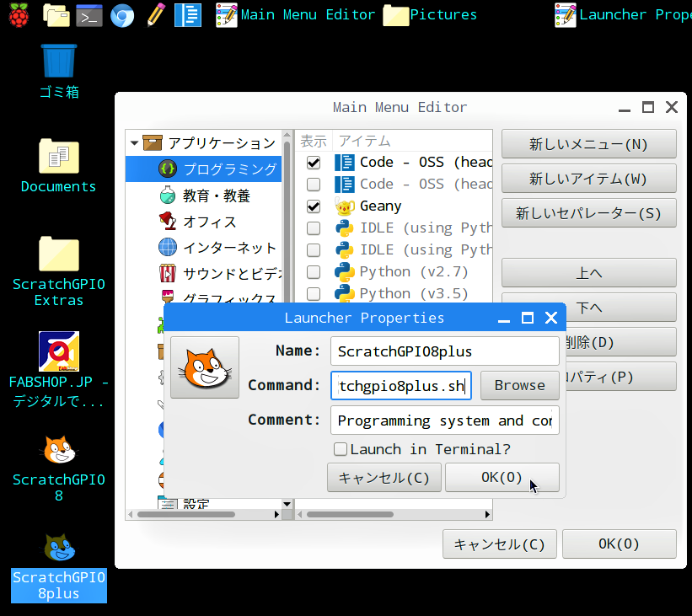Uncheck the first Code - OSS item
This screenshot has height=616, width=692.
click(x=314, y=163)
